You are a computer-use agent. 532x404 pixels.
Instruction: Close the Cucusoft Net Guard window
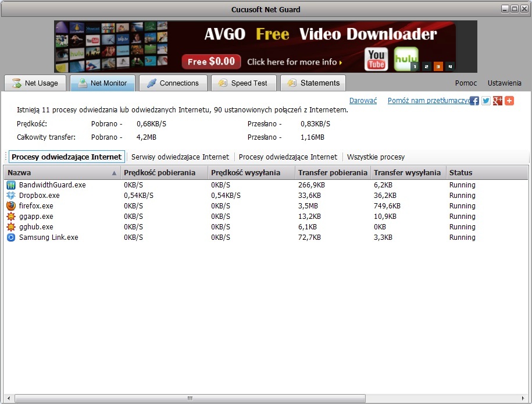524,9
